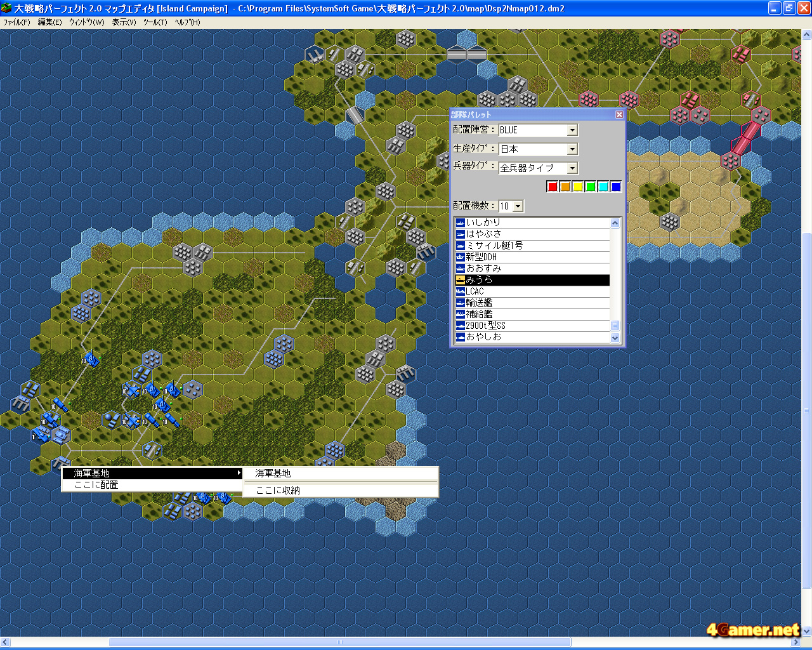Choose ここに収納 in the submenu
The image size is (812, 650).
tap(341, 491)
